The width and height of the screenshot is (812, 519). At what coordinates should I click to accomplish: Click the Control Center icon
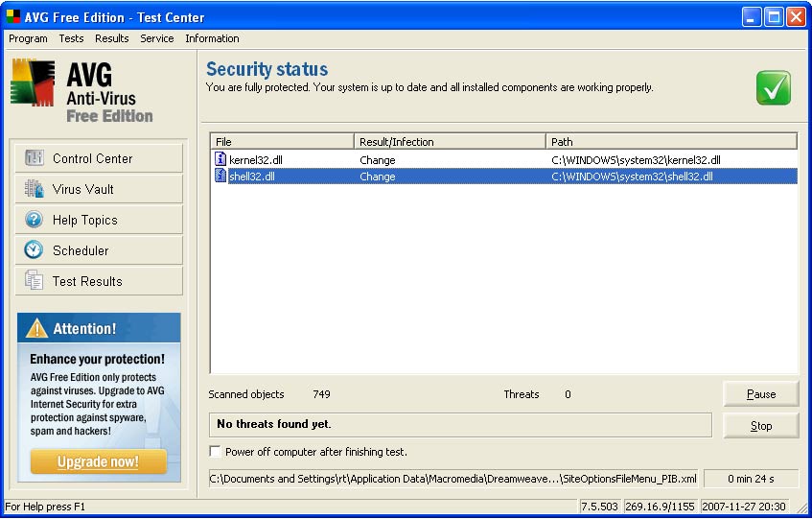click(x=35, y=157)
